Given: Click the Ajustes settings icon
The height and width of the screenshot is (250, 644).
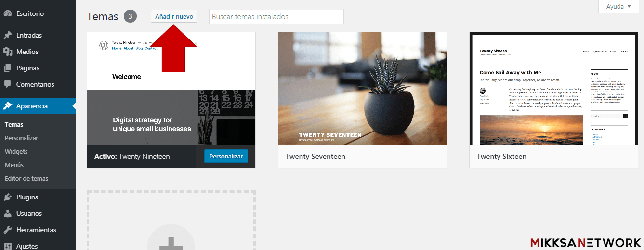Looking at the screenshot, I should 8,246.
